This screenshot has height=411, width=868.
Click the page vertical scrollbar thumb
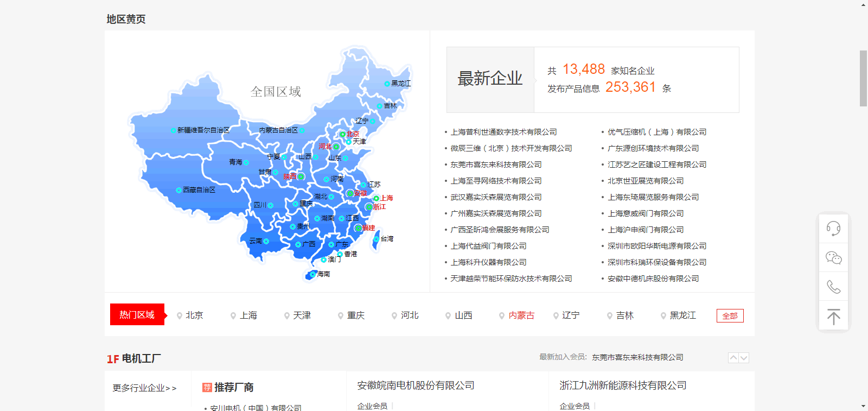pos(863,79)
